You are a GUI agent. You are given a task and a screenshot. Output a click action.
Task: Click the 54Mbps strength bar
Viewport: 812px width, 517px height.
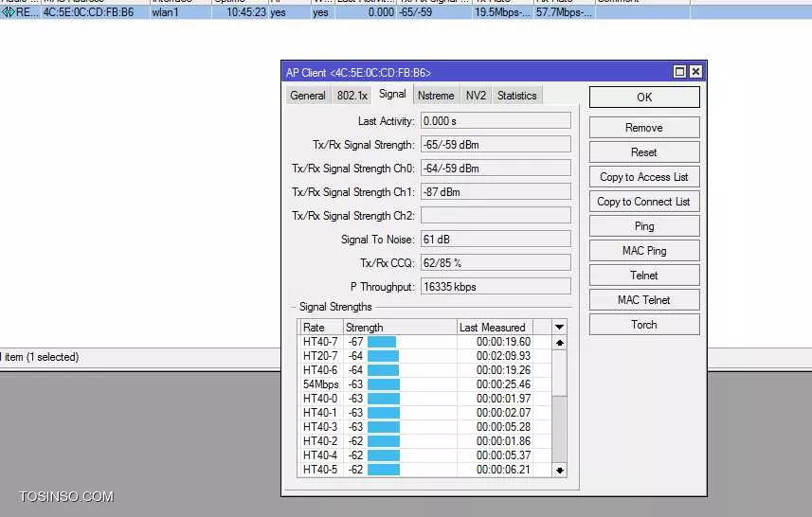click(384, 384)
